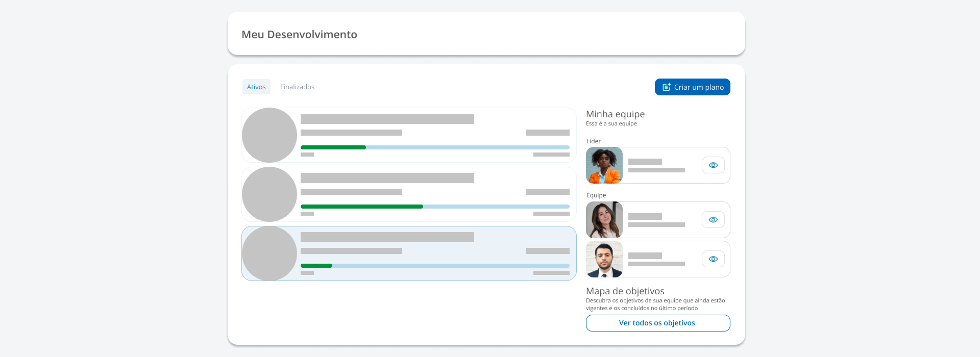Click the plan icon inside Criar um plano
Screen dimensions: 980x357
click(x=666, y=87)
